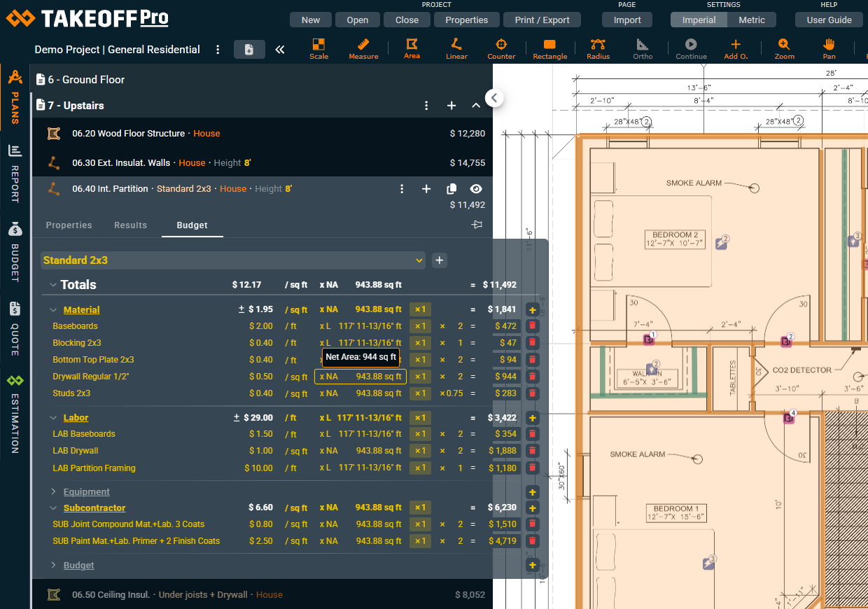Select the Radius tool

pyautogui.click(x=598, y=48)
